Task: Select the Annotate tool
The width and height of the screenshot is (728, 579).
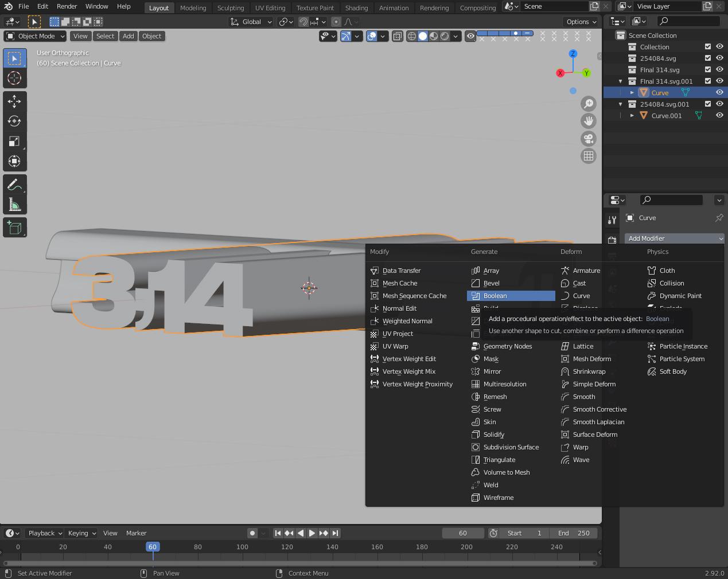Action: pos(14,185)
